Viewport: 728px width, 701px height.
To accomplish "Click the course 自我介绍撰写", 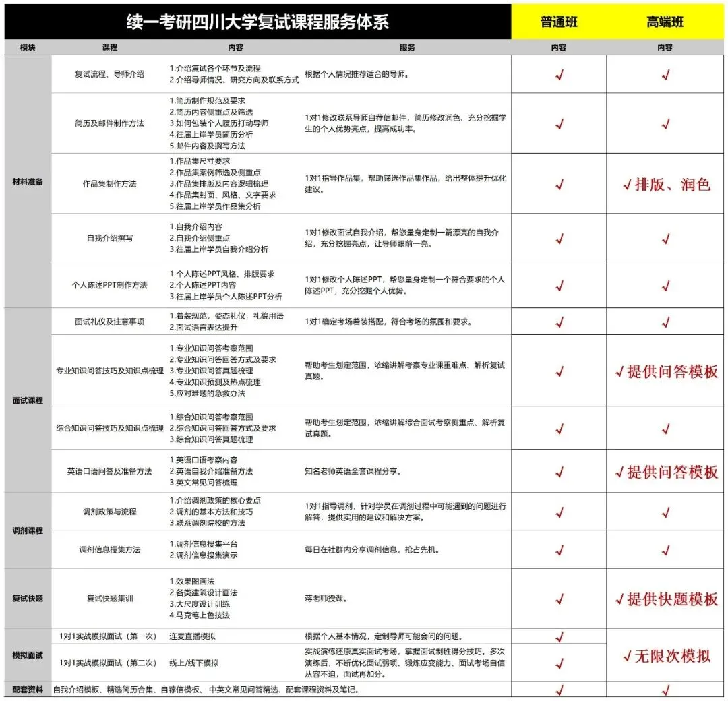I will tap(110, 238).
